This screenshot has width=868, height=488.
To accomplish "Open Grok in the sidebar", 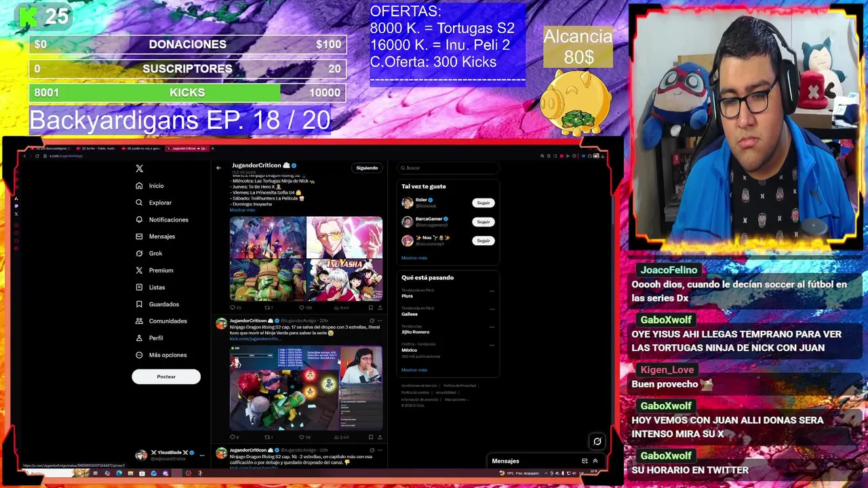I will pos(149,253).
